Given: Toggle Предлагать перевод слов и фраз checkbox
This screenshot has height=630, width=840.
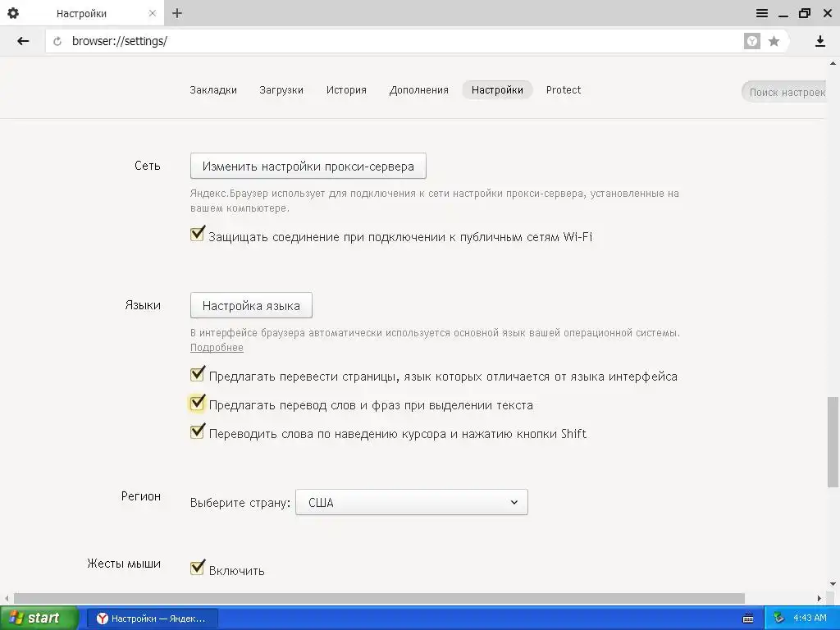Looking at the screenshot, I should tap(197, 402).
